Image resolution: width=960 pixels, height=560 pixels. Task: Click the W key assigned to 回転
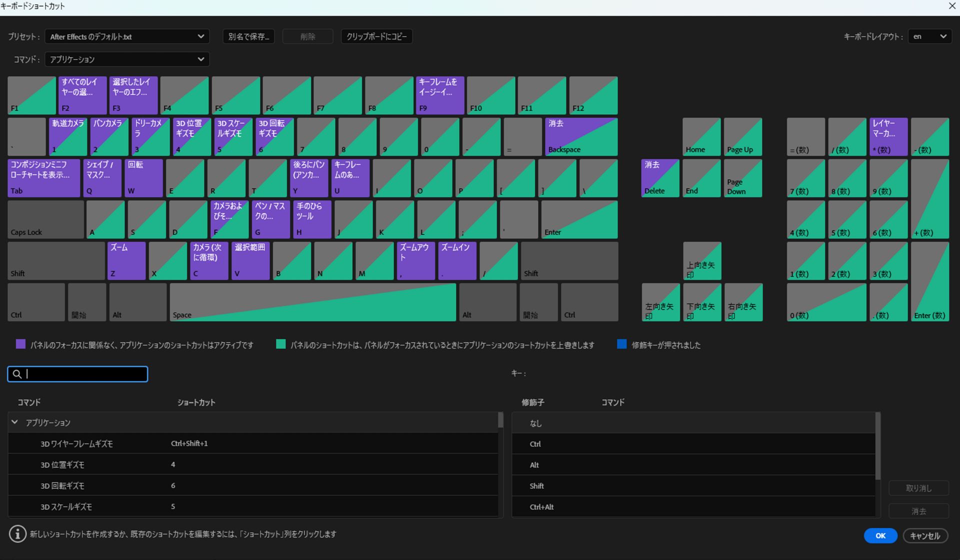pyautogui.click(x=143, y=177)
